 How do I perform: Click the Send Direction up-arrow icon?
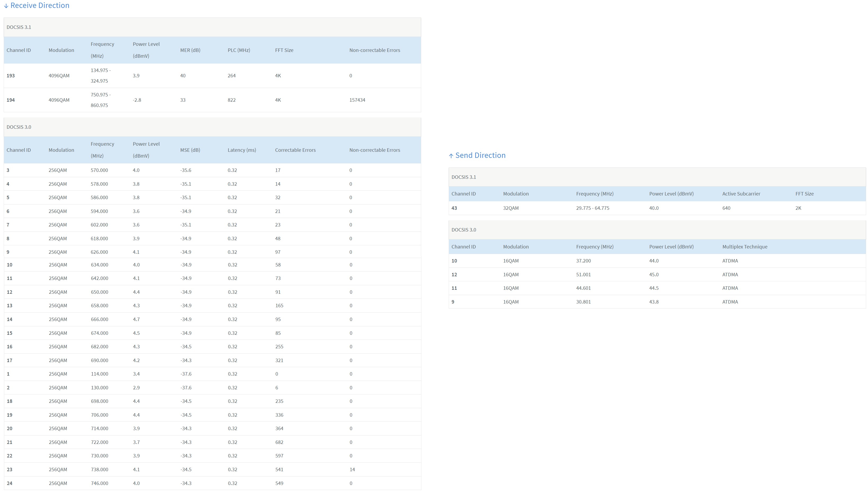tap(451, 156)
